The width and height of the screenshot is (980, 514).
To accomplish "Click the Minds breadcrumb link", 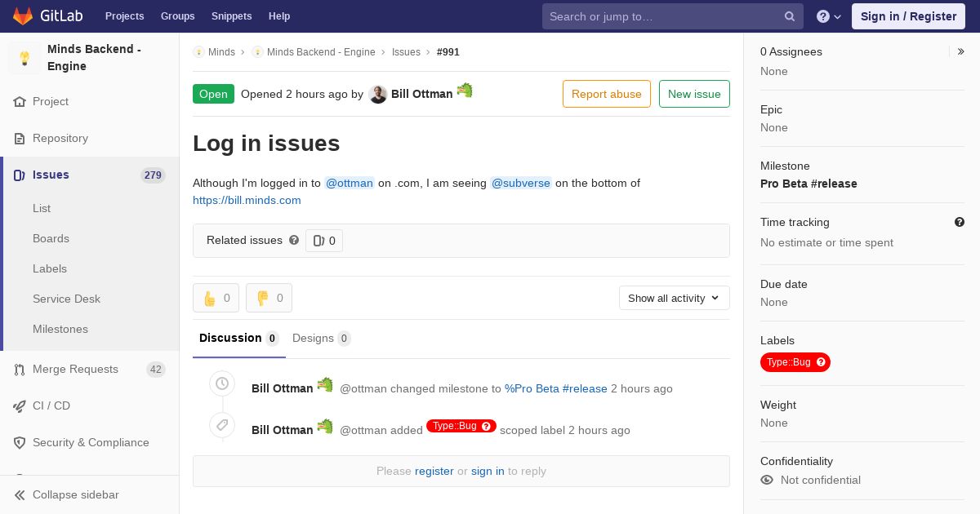I will coord(221,52).
